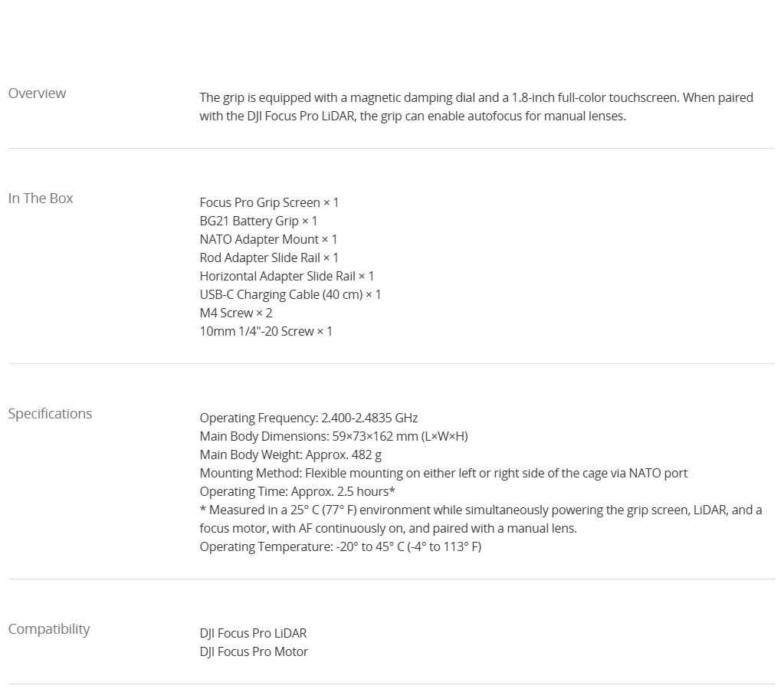This screenshot has height=689, width=784.
Task: Click the Specifications section heading
Action: (x=50, y=414)
